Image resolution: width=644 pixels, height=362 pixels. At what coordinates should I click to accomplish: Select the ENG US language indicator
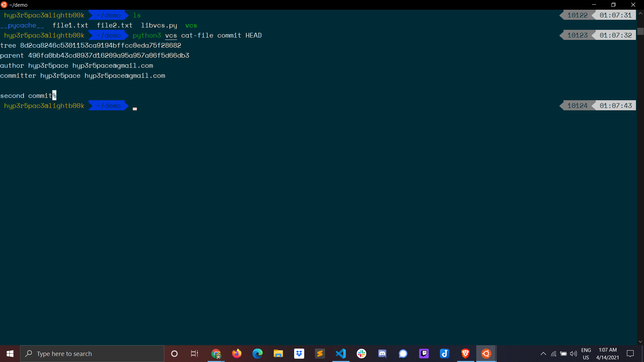point(586,354)
